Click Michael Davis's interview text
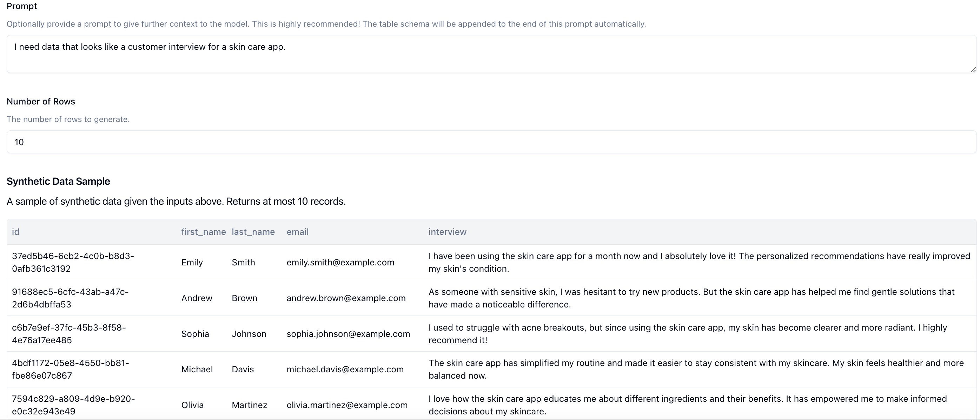 [x=696, y=369]
